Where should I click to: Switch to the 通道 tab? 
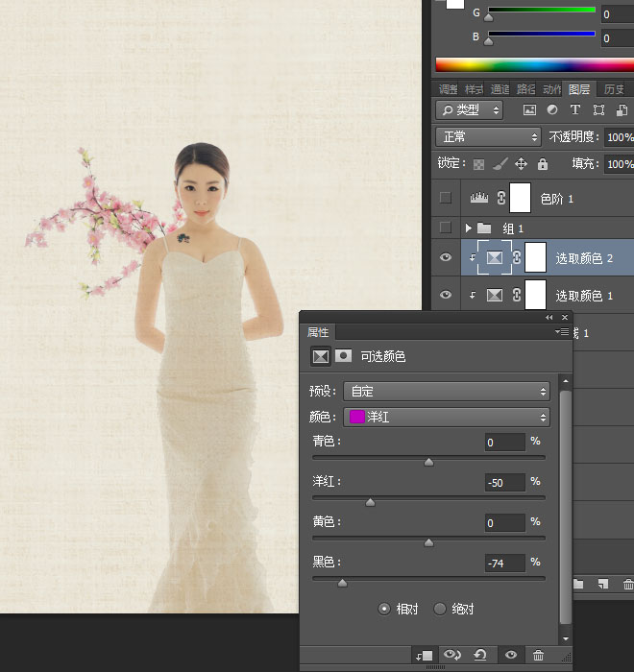pos(500,89)
